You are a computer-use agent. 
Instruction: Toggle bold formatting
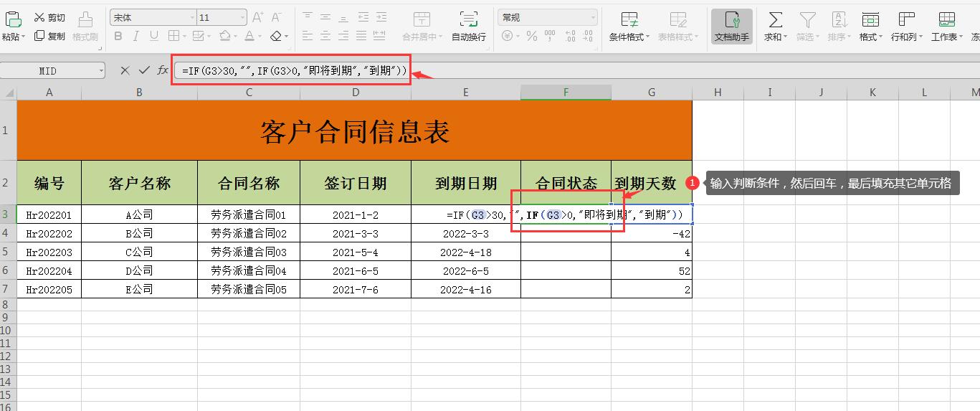point(117,35)
